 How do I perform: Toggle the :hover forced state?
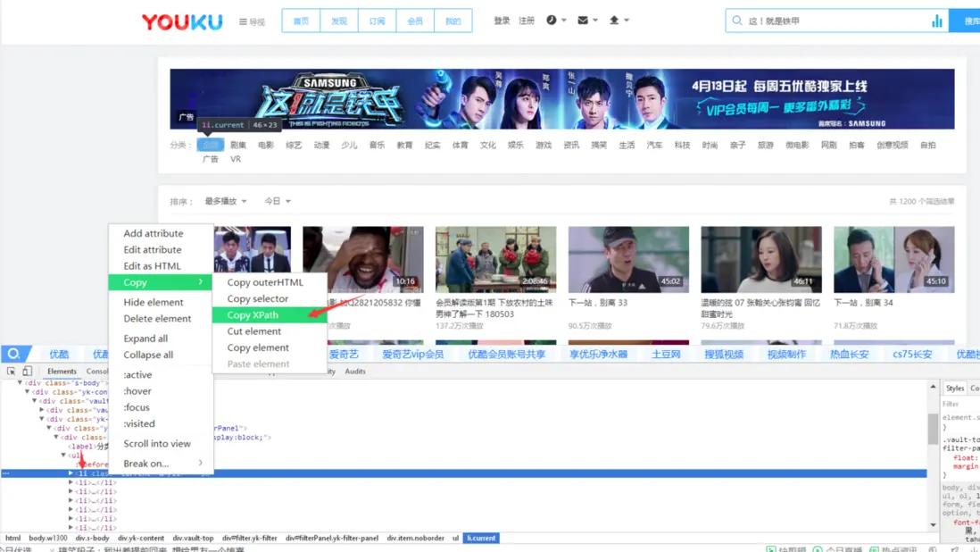[137, 390]
